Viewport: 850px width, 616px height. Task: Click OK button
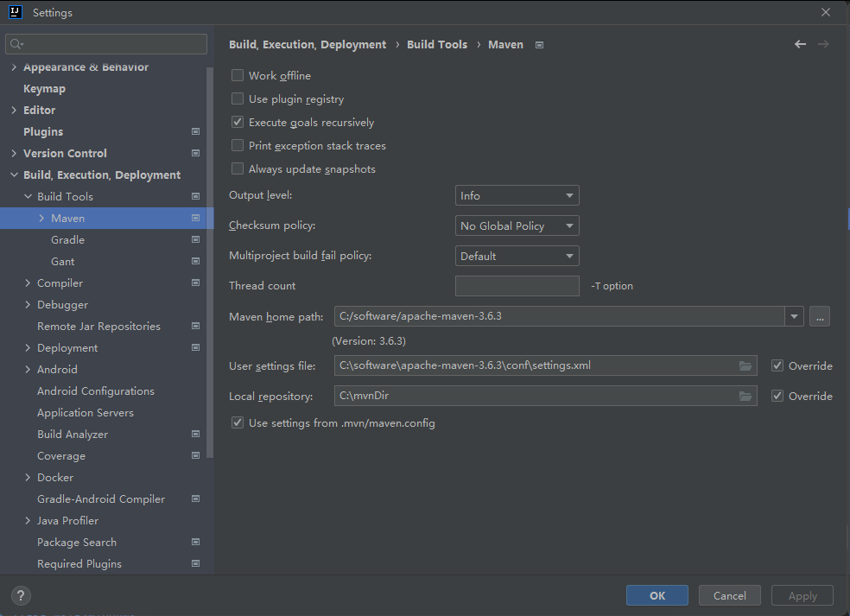[x=657, y=595]
